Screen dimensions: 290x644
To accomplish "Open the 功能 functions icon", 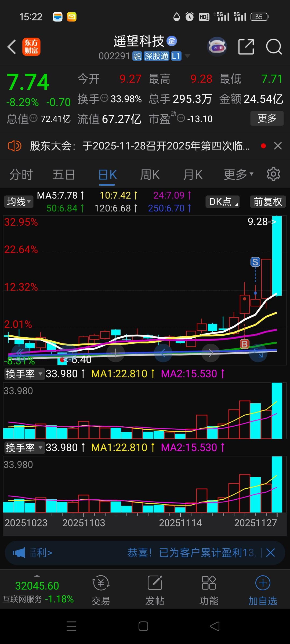I will pos(209,590).
